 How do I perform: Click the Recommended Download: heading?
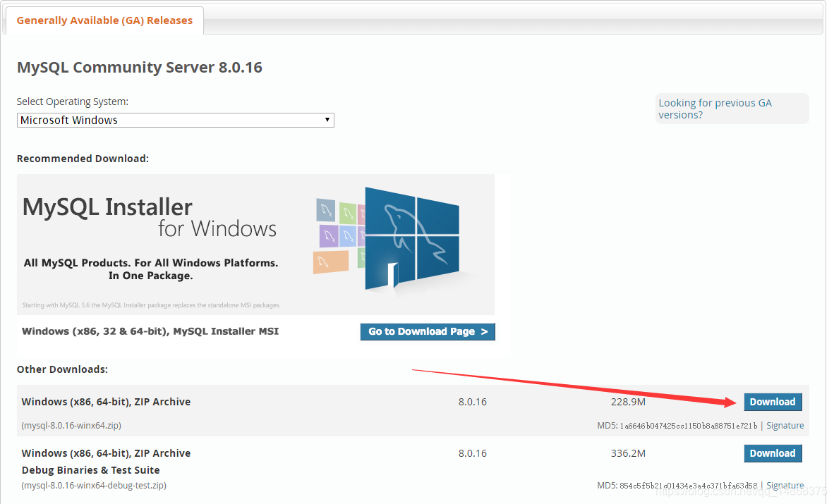(x=83, y=159)
